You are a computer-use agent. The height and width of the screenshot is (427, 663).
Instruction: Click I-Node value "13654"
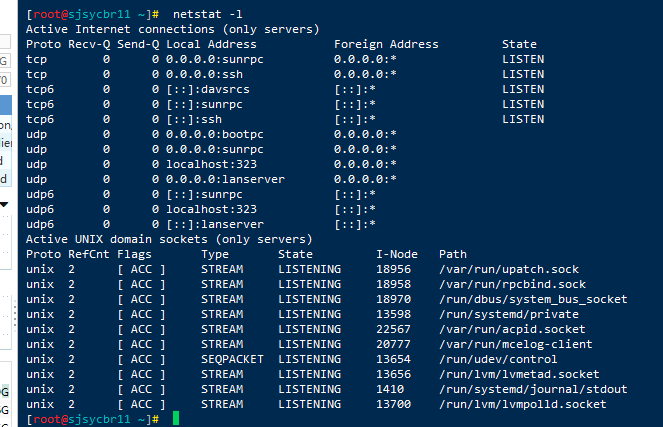(x=393, y=359)
